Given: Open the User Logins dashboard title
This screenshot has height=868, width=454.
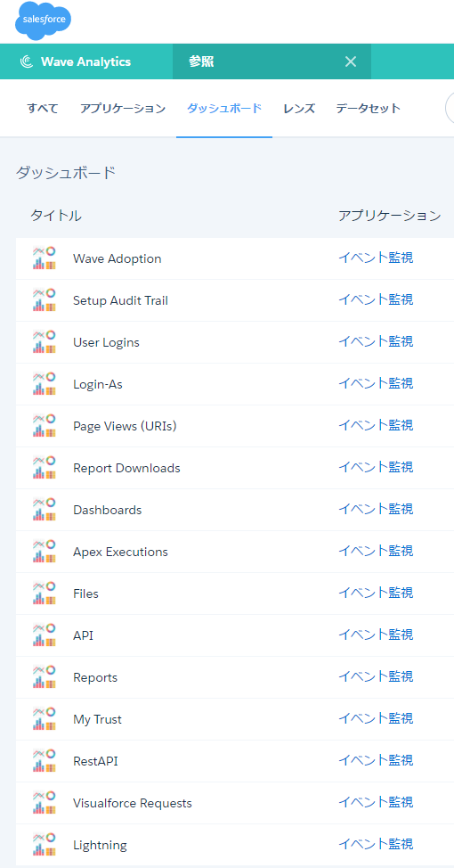Looking at the screenshot, I should (x=106, y=343).
